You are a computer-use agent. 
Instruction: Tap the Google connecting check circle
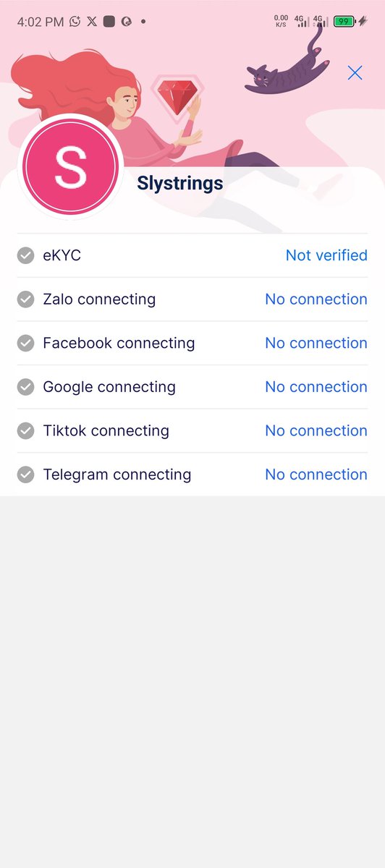(x=25, y=387)
